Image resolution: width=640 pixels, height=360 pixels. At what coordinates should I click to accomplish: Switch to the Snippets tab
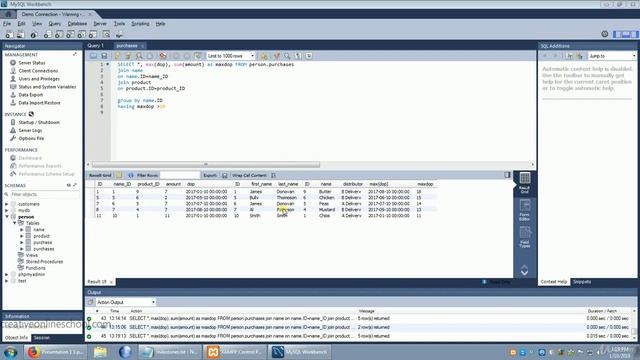(x=582, y=282)
